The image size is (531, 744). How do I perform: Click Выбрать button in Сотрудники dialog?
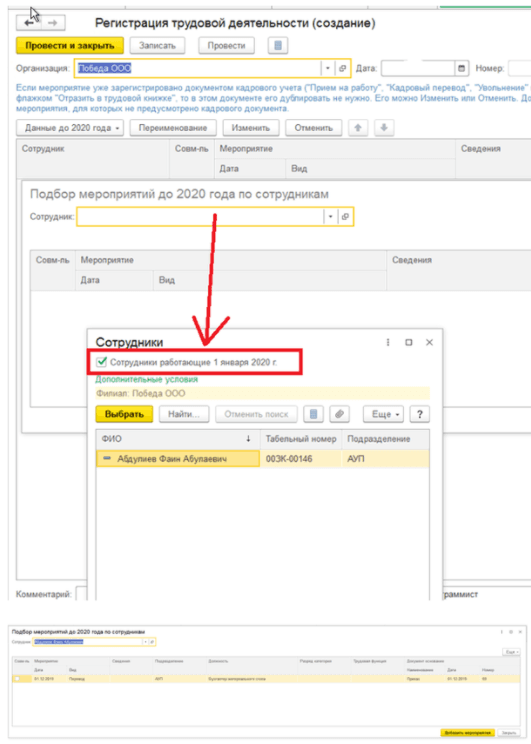point(124,414)
